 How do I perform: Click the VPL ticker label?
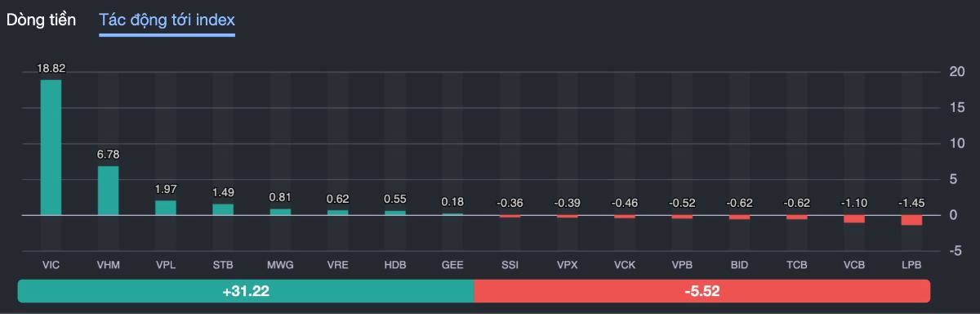[166, 265]
